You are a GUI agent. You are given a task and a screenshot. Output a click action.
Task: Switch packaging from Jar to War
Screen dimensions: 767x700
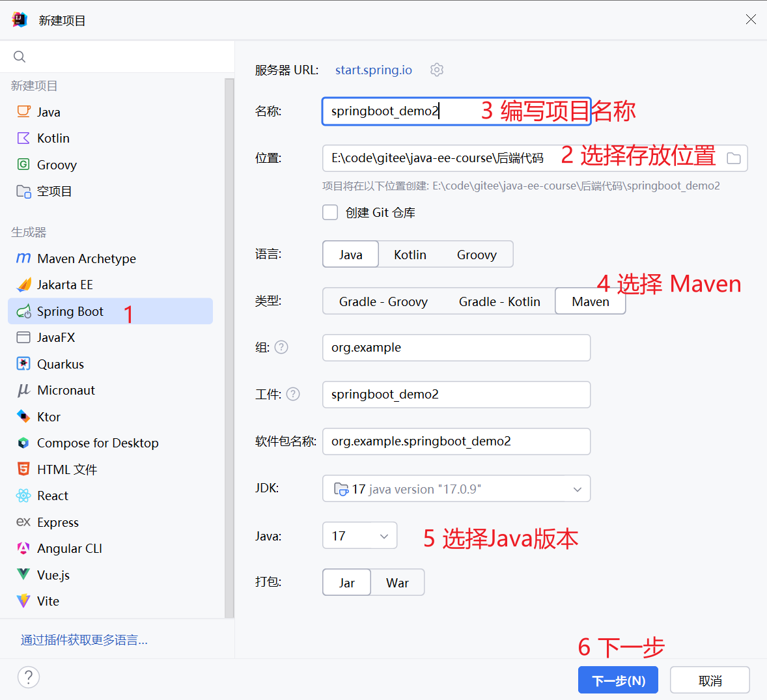397,582
